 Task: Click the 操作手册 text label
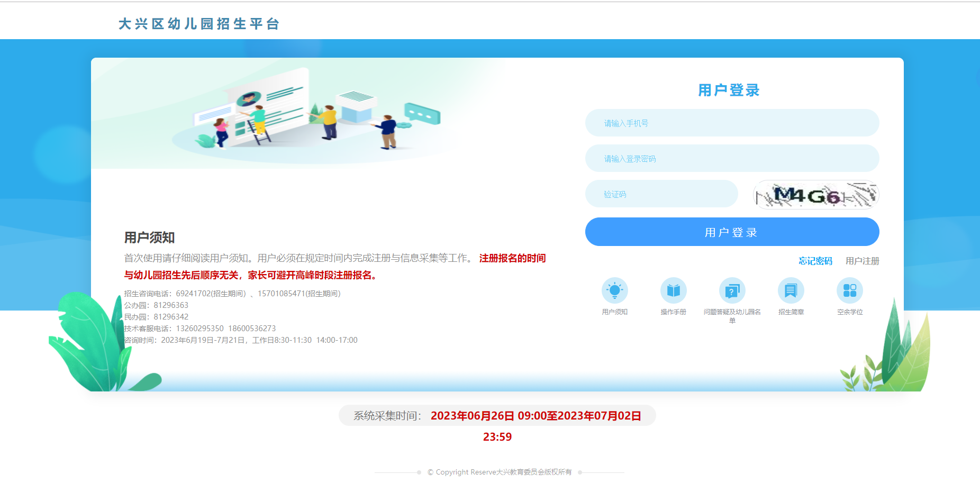[x=673, y=312]
